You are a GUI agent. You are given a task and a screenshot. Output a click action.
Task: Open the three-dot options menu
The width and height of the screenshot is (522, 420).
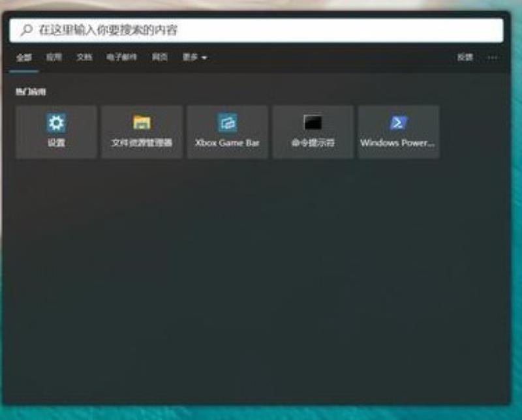point(493,57)
